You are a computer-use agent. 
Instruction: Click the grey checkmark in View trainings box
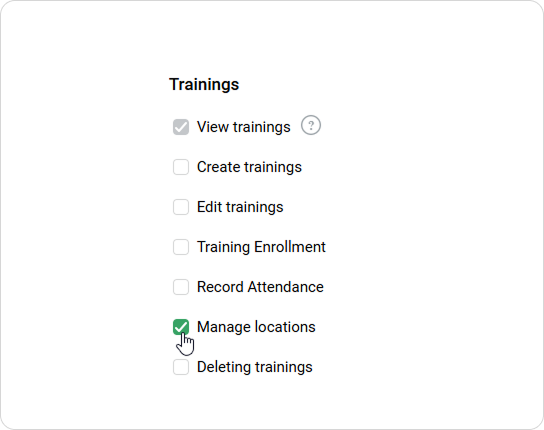coord(181,127)
